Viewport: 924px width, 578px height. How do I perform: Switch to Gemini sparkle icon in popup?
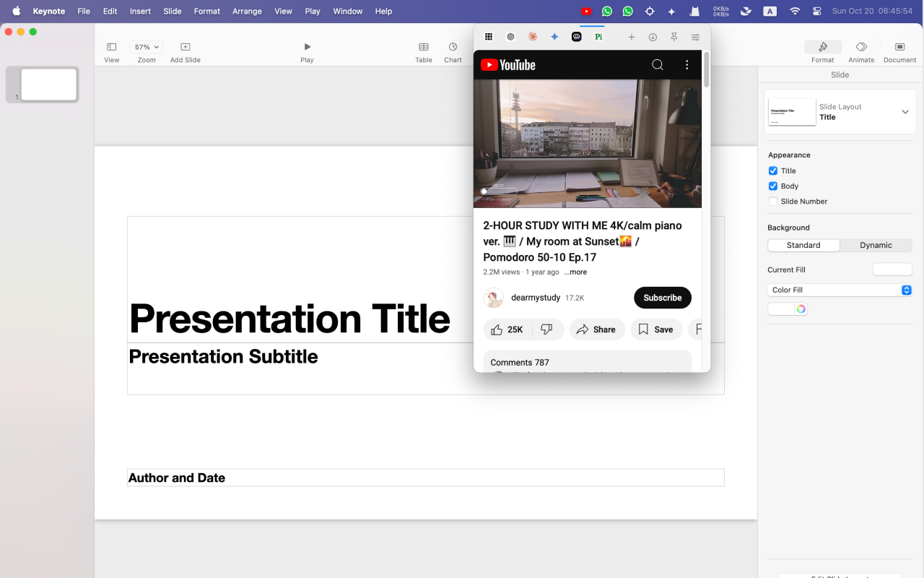tap(554, 37)
